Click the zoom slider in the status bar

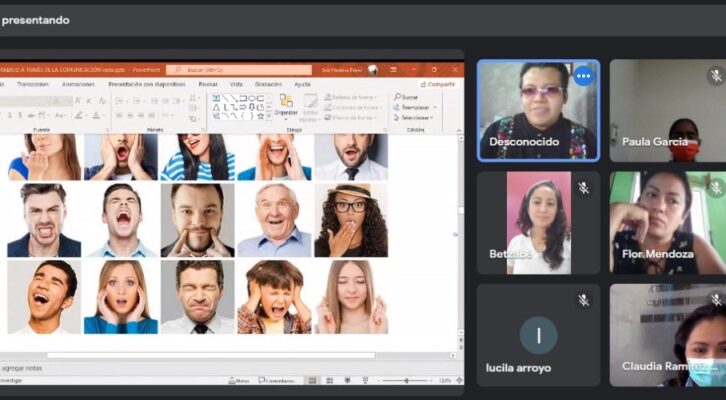pos(407,381)
